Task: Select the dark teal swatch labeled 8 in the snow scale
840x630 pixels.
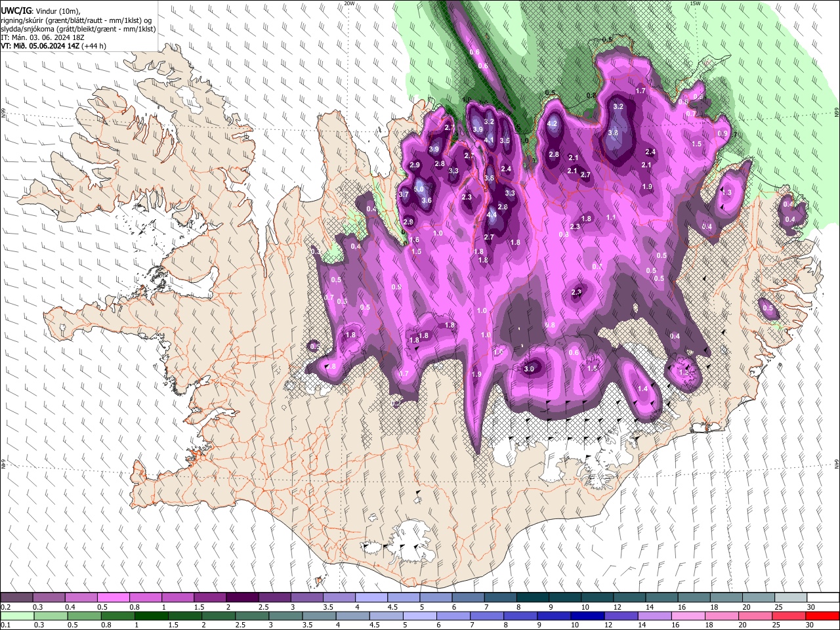Action: 532,598
